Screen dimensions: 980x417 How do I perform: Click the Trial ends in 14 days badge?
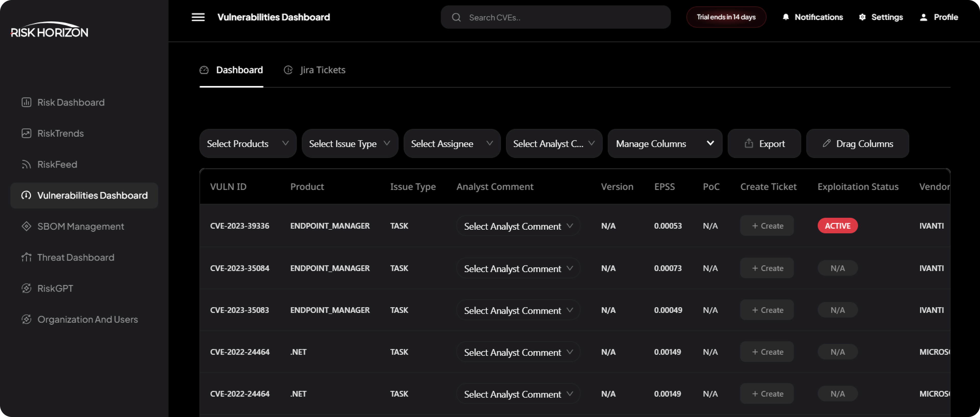point(726,17)
